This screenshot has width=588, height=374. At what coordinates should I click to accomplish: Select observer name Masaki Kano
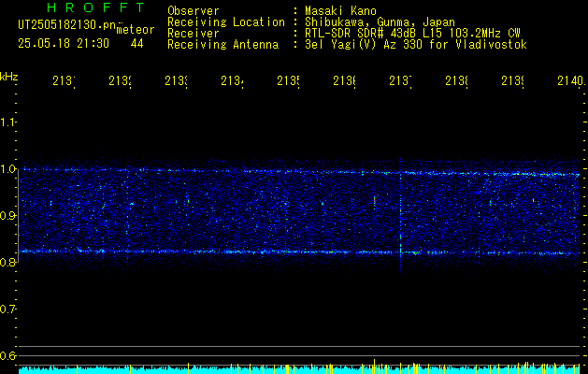click(340, 11)
